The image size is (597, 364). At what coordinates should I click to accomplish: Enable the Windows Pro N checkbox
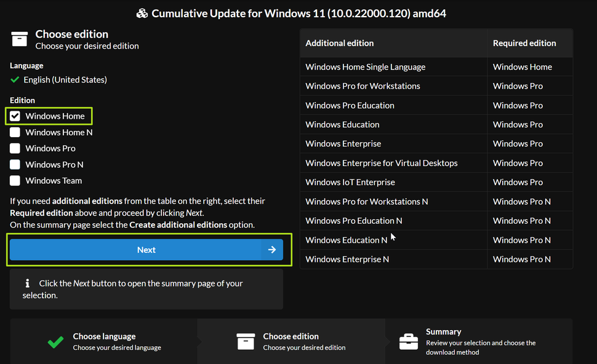tap(14, 164)
